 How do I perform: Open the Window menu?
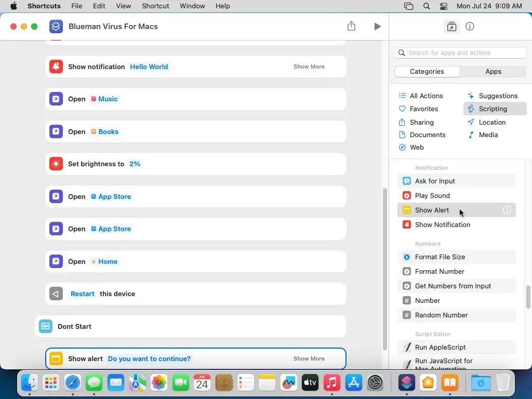pos(192,6)
